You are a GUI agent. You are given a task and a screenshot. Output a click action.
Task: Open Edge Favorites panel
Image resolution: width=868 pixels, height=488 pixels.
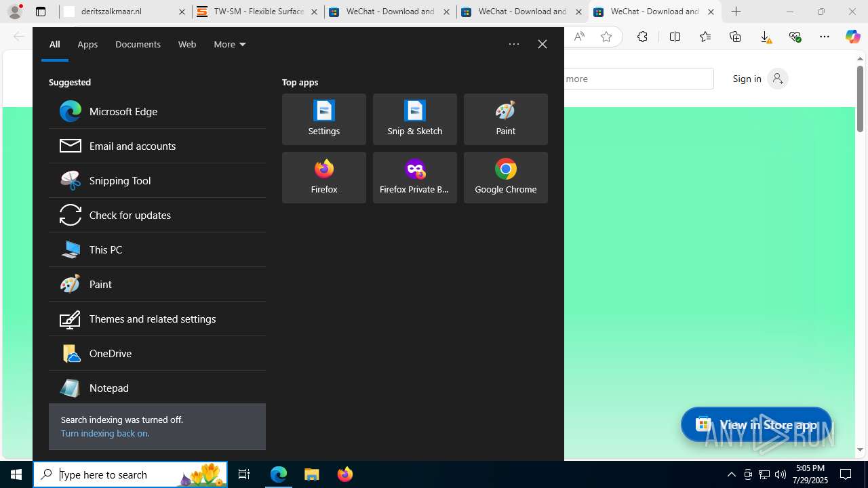[705, 37]
